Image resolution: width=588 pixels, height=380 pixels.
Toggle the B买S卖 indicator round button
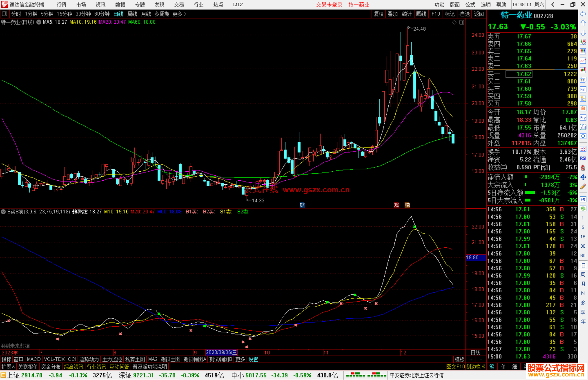3,212
